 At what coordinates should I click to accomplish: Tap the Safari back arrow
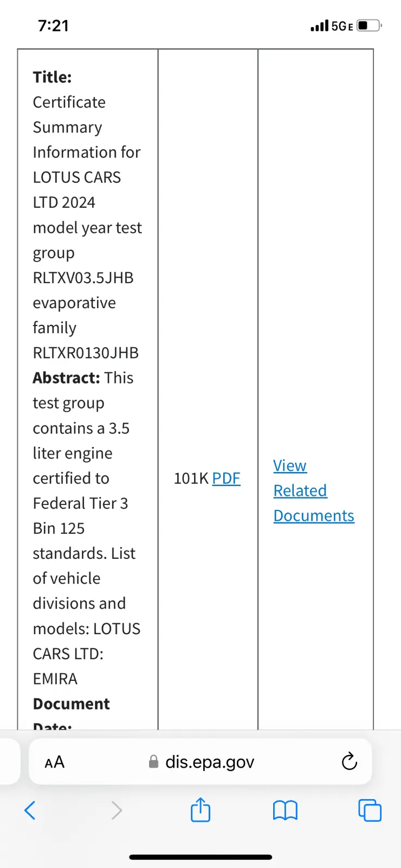pos(30,810)
